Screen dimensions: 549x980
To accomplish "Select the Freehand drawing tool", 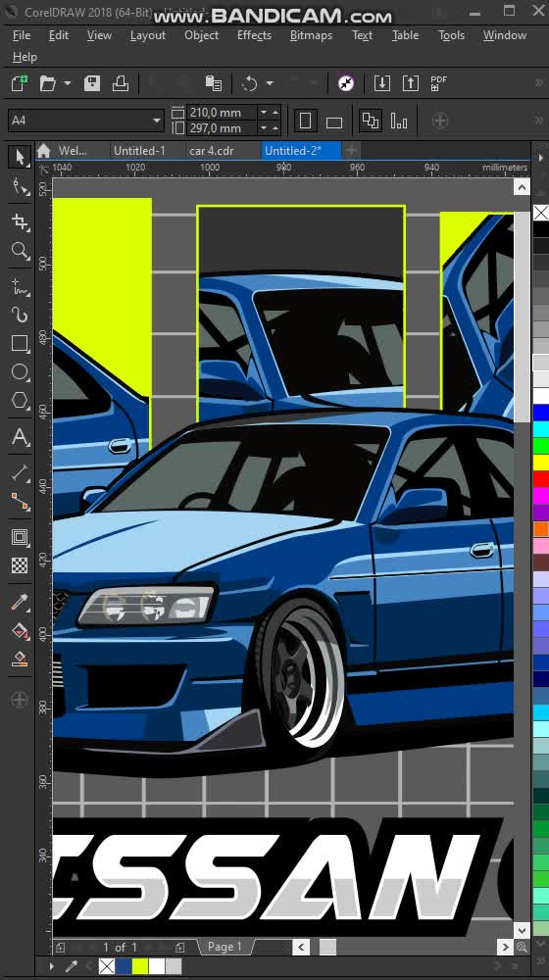I will (x=20, y=287).
